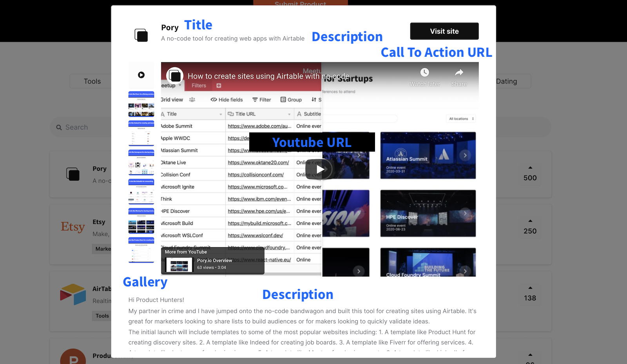The height and width of the screenshot is (364, 627).
Task: Click the Pory logo in the modal header
Action: 141,35
